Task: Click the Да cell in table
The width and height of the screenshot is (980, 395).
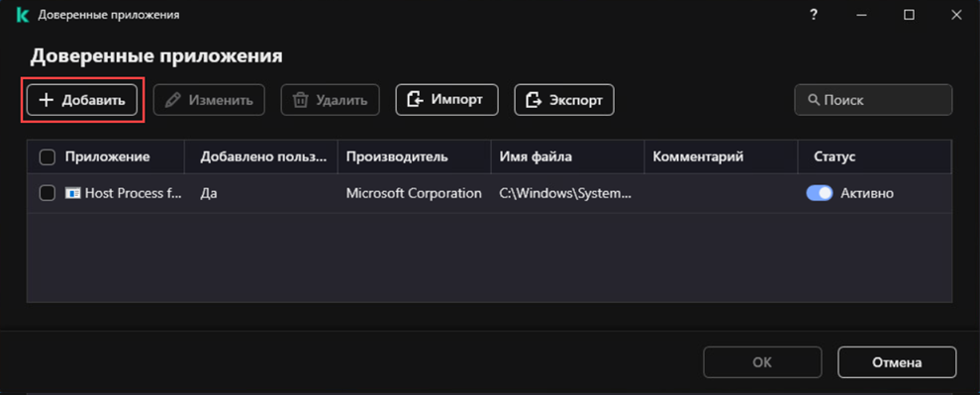Action: [x=208, y=194]
